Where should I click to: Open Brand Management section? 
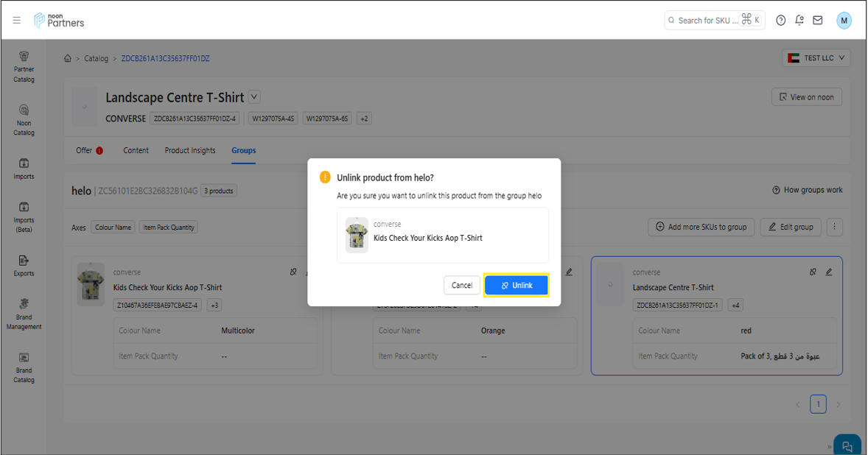tap(24, 314)
